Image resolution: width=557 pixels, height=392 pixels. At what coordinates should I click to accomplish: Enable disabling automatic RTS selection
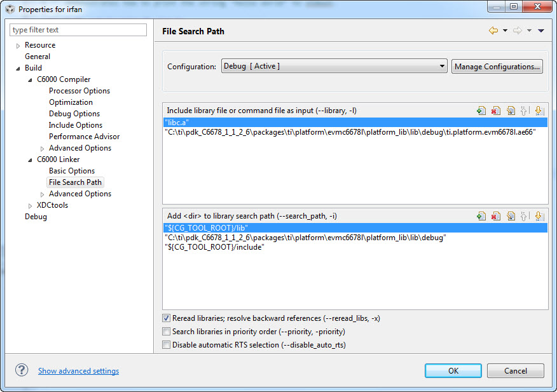click(167, 344)
